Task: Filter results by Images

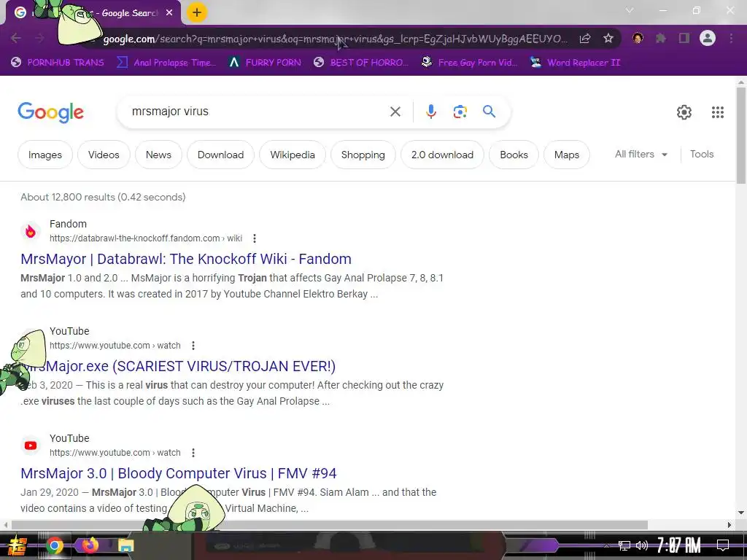Action: (45, 155)
